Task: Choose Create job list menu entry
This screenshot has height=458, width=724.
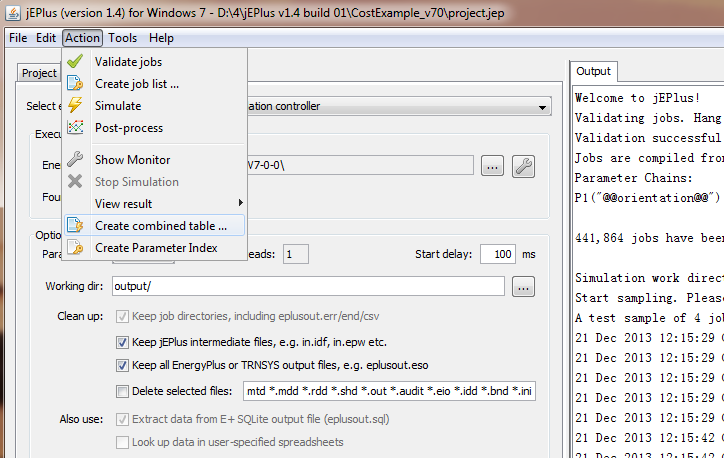Action: (154, 84)
